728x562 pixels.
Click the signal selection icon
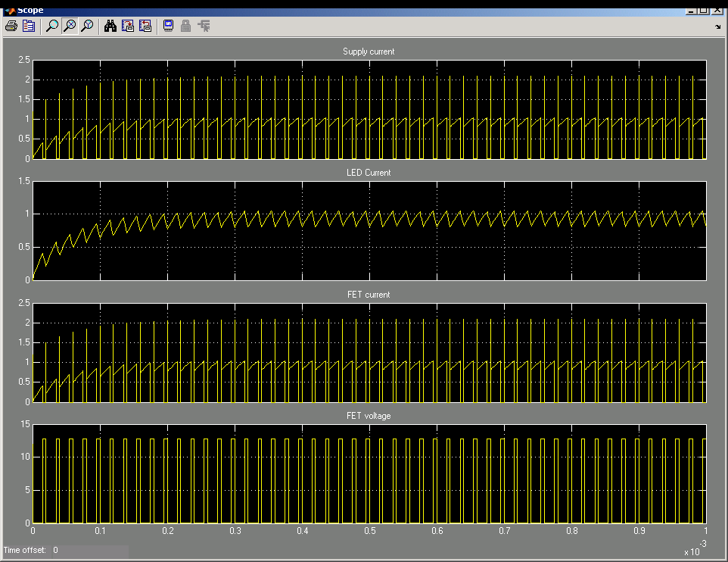204,26
